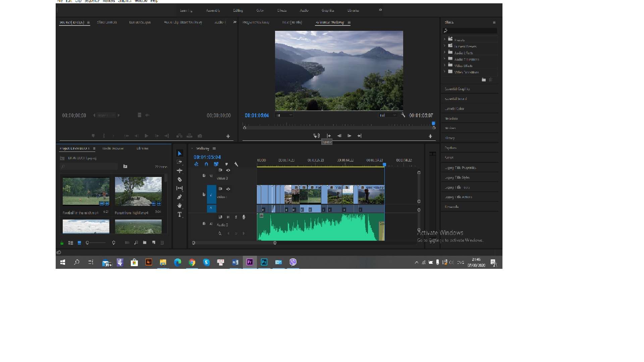Select the Pen tool
The height and width of the screenshot is (362, 644).
point(179,197)
